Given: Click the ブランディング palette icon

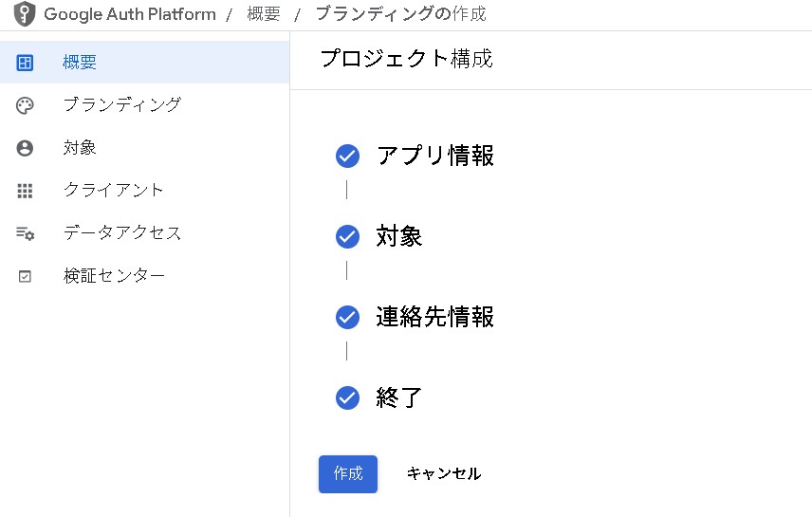Looking at the screenshot, I should [x=26, y=105].
